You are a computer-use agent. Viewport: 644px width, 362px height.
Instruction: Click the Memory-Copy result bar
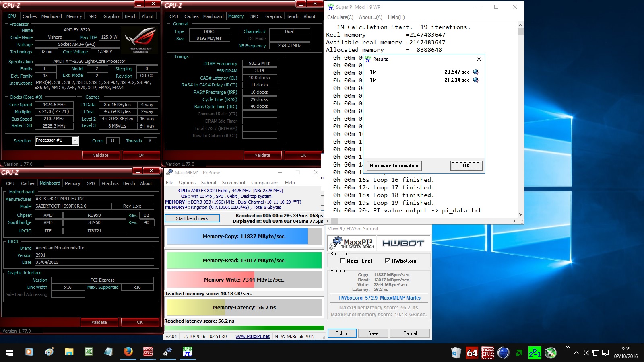244,237
